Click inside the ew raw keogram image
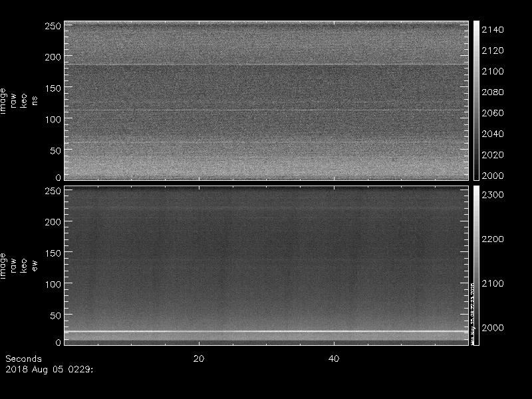Image resolution: width=532 pixels, height=399 pixels. [x=267, y=265]
